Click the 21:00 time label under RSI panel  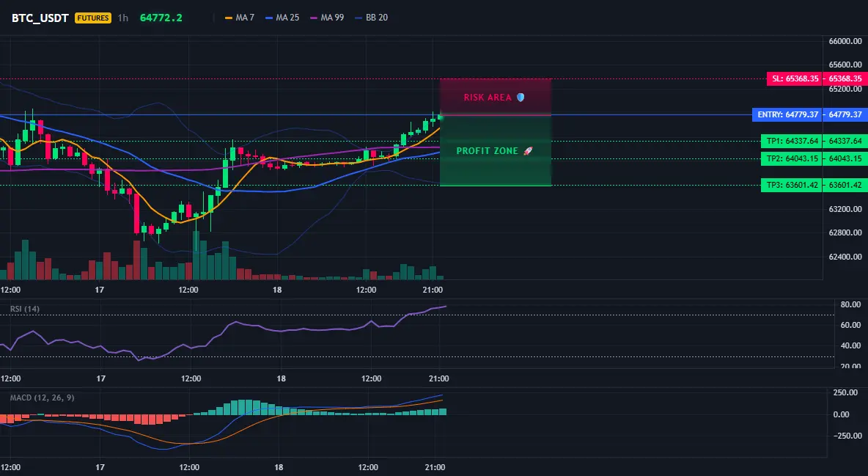click(439, 378)
